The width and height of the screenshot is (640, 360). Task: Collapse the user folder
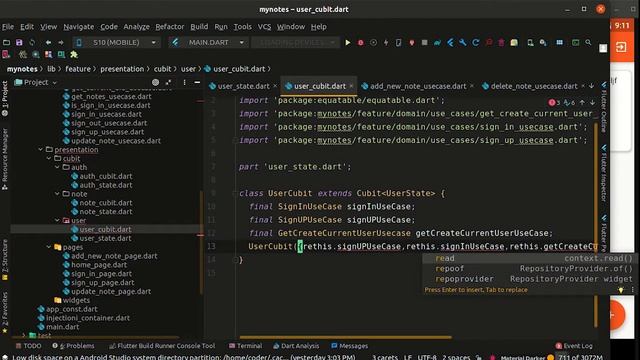pyautogui.click(x=57, y=220)
